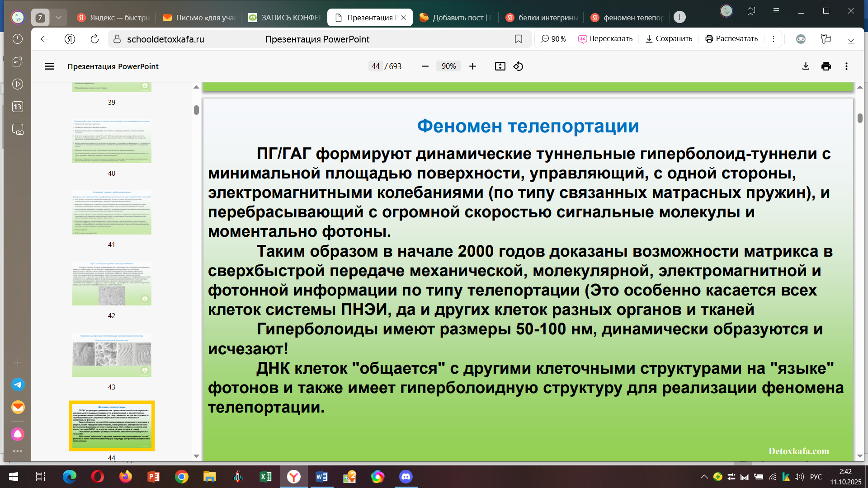
Task: Open Telegram from the browser sidebar
Action: pyautogui.click(x=18, y=385)
